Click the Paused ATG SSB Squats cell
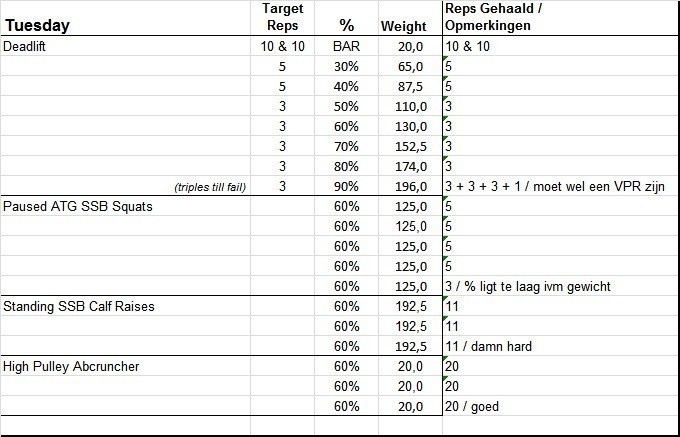The width and height of the screenshot is (680, 437). [80, 207]
